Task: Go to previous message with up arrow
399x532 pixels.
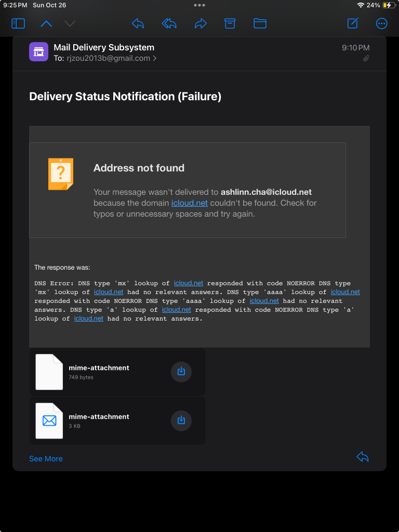Action: [x=46, y=23]
